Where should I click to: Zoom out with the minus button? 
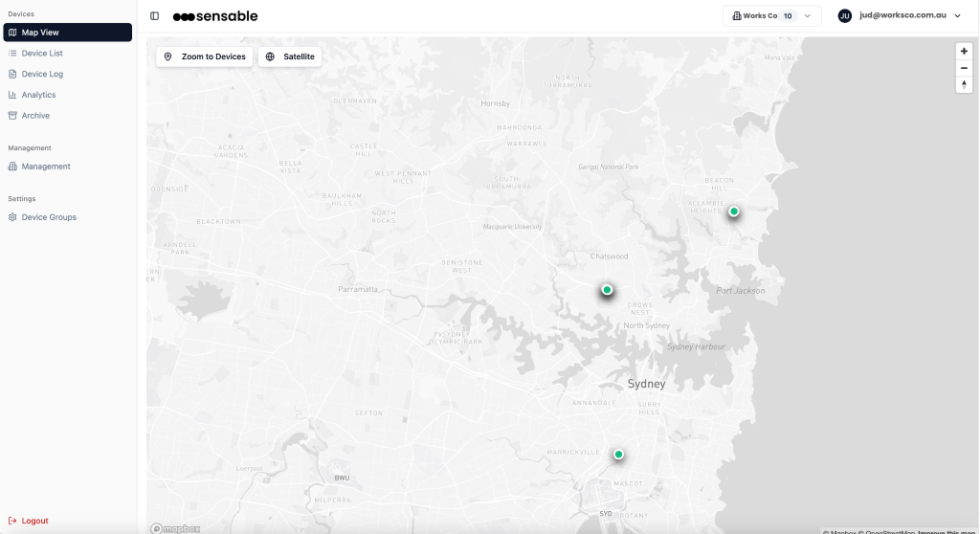pos(964,68)
